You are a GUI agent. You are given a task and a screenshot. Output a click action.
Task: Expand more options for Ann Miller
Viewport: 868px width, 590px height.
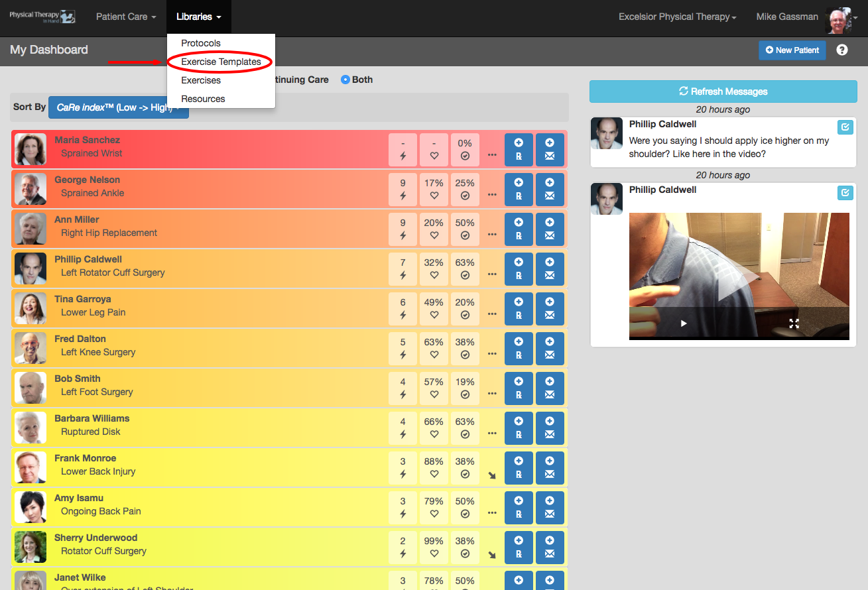(492, 234)
